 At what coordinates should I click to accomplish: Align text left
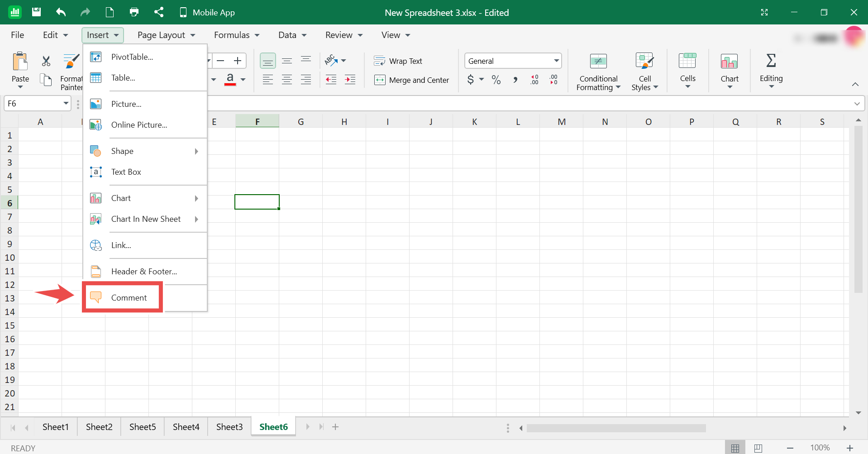pyautogui.click(x=268, y=80)
